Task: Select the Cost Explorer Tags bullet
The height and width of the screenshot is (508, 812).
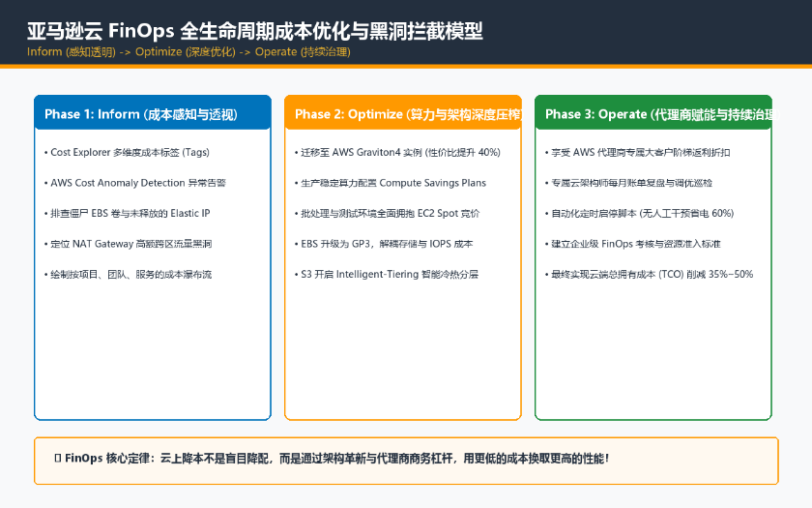Action: tap(127, 153)
